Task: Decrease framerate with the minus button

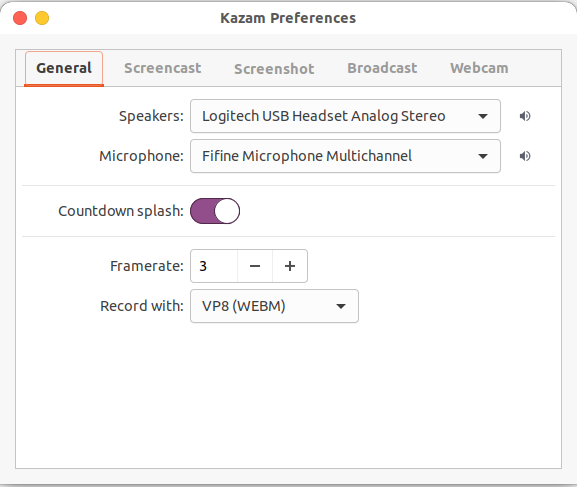Action: 255,266
